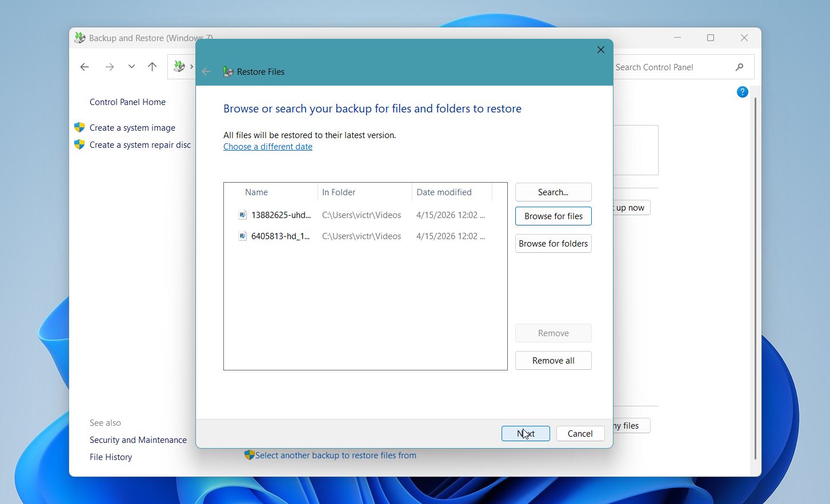Image resolution: width=830 pixels, height=504 pixels.
Task: Open Control Panel Home link
Action: point(127,102)
